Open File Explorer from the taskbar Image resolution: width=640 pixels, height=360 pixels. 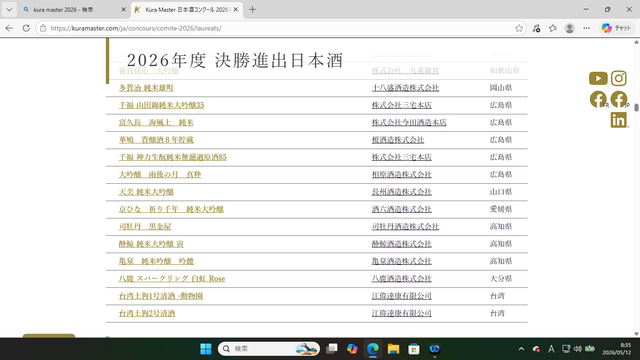click(x=393, y=349)
